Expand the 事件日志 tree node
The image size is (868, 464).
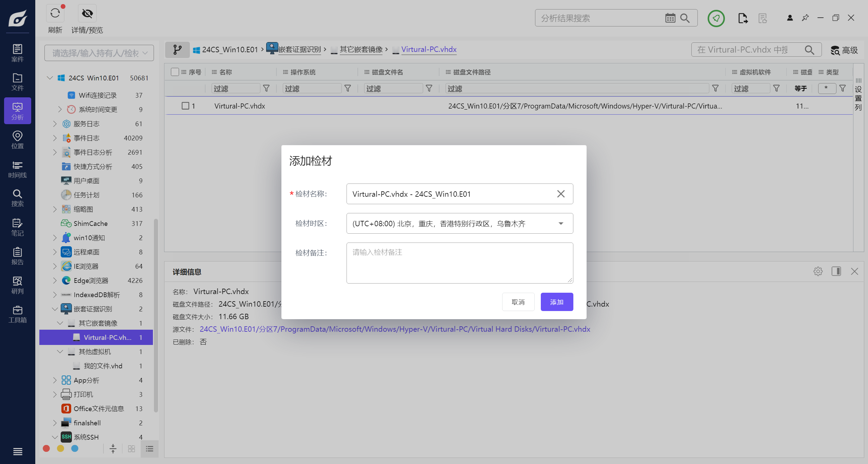click(55, 138)
